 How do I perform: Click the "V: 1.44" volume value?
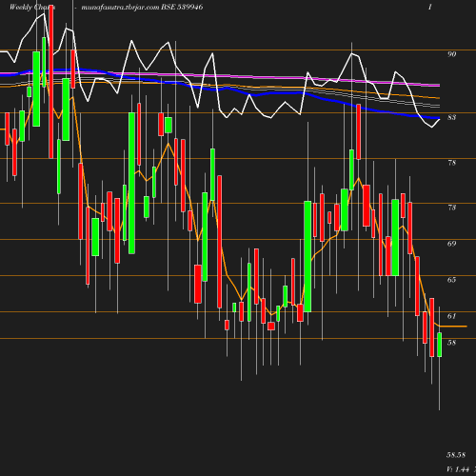click(458, 469)
